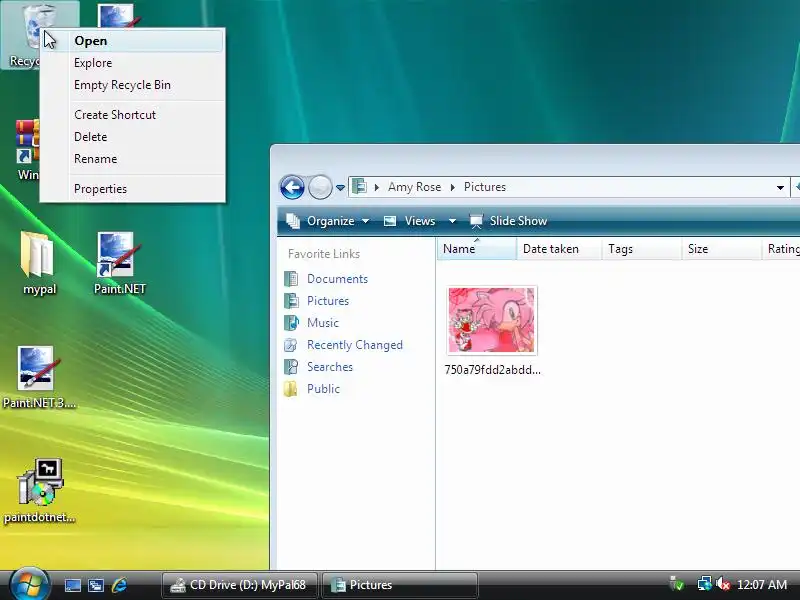
Task: Sort by Date taken column
Action: pyautogui.click(x=559, y=249)
